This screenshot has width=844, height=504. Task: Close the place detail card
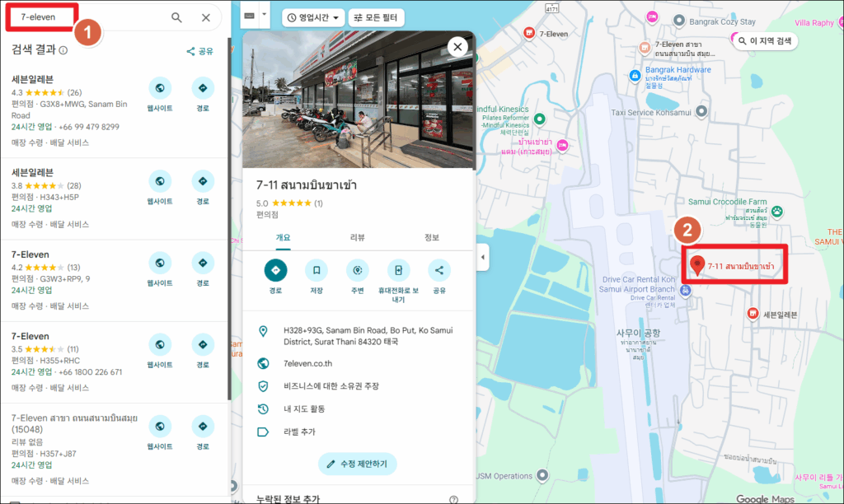(457, 47)
